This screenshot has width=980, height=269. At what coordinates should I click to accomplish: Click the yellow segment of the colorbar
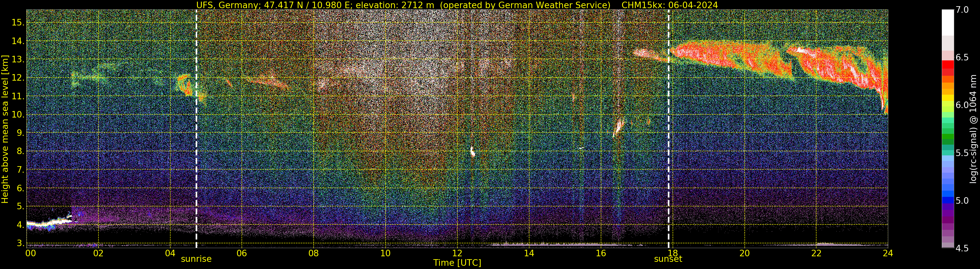(948, 98)
